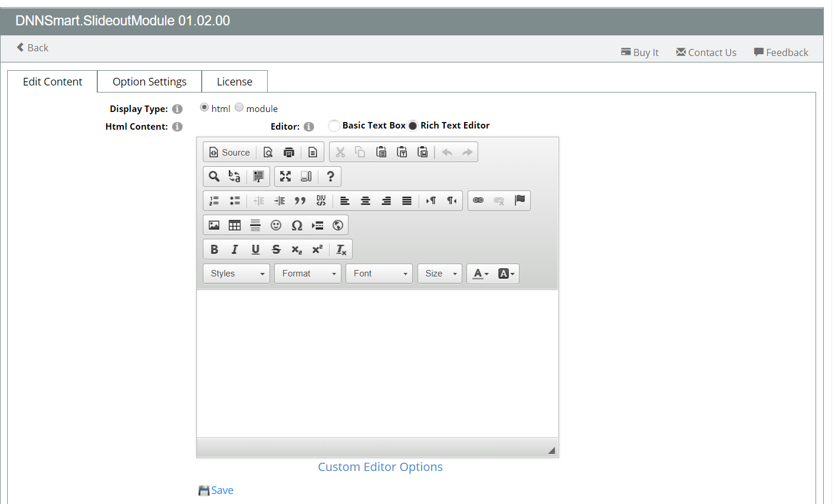Choose the Basic Text Box editor
This screenshot has width=835, height=504.
tap(334, 125)
